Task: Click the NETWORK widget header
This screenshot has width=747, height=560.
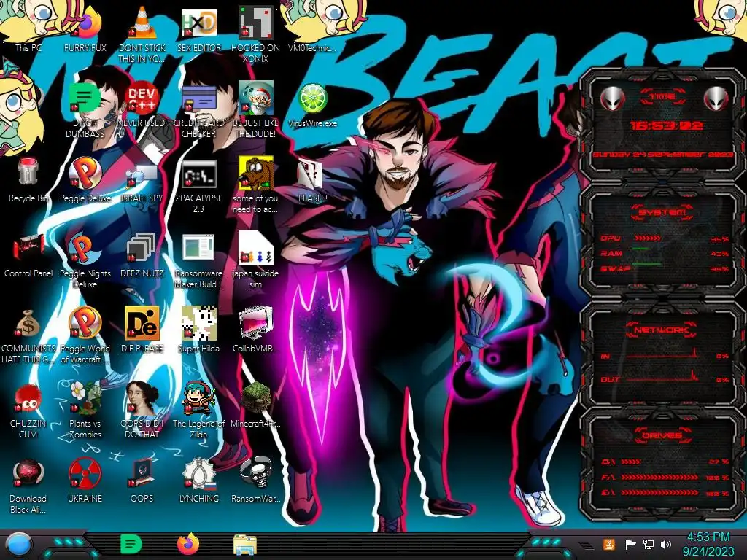Action: (661, 330)
